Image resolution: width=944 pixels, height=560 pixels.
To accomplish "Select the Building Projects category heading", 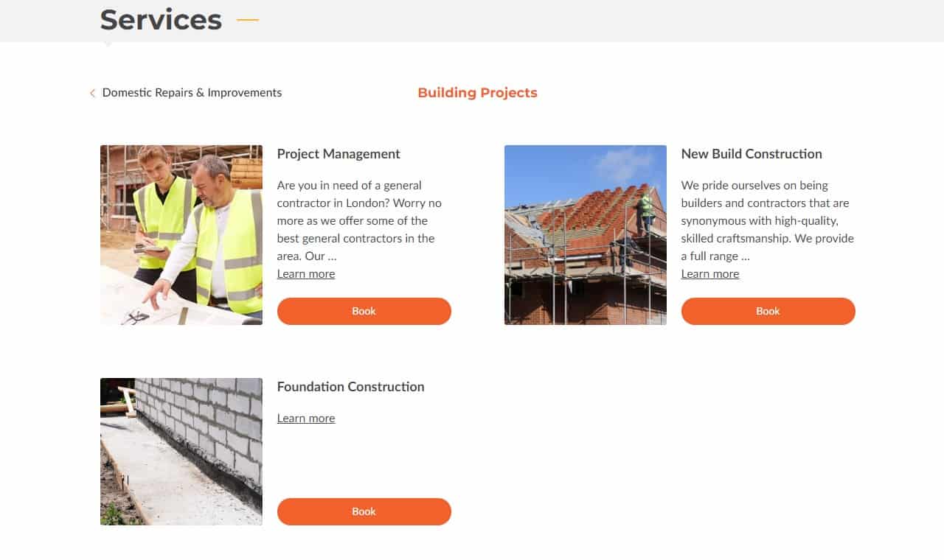I will pyautogui.click(x=477, y=93).
